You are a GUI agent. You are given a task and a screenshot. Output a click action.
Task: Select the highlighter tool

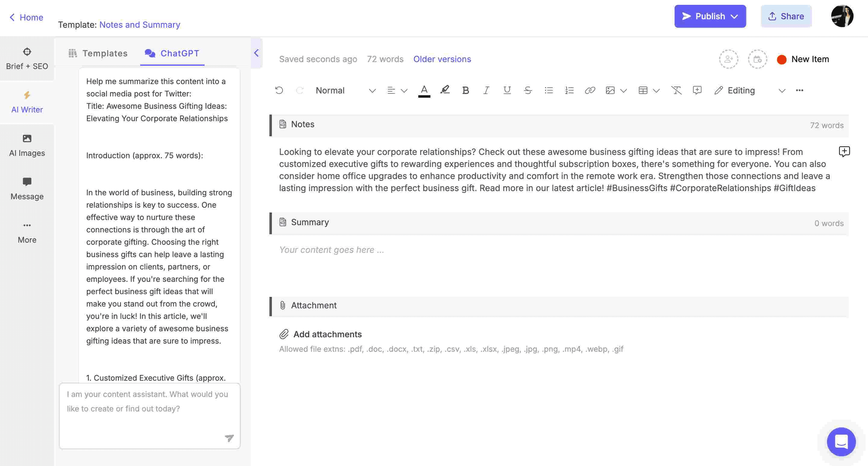point(445,90)
